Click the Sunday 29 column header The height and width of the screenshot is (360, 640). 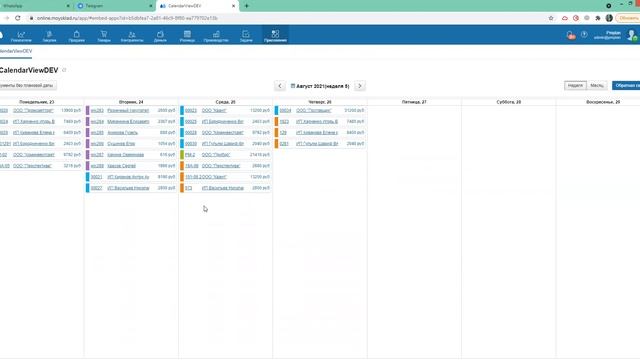(603, 102)
